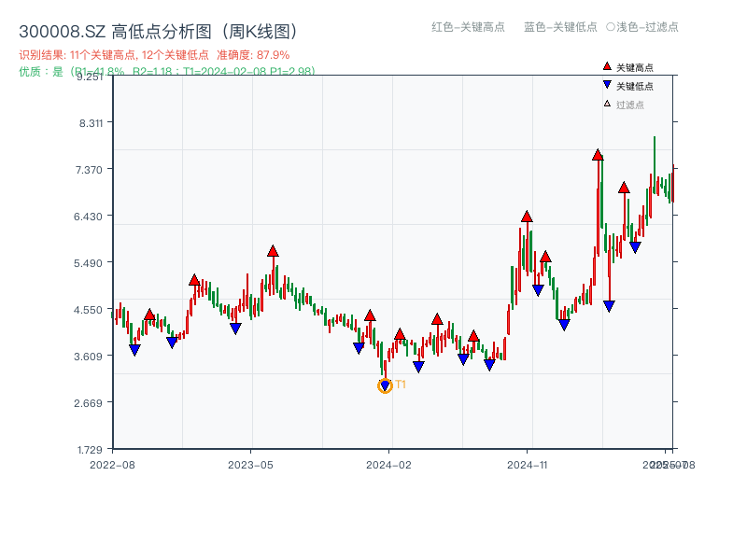Click the hollow triangle icon beside 过滤点 legend
Image resolution: width=747 pixels, height=560 pixels.
(607, 104)
